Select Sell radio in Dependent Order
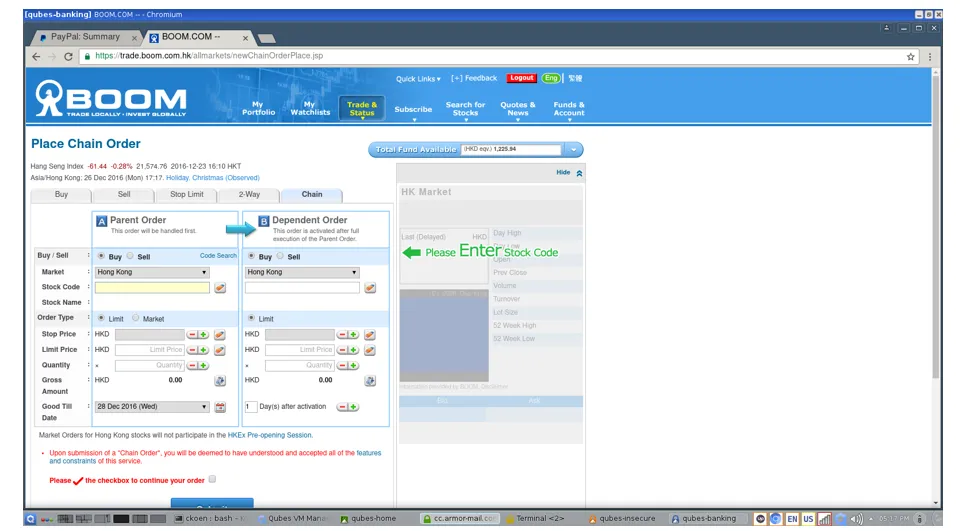This screenshot has height=531, width=969. [x=280, y=256]
